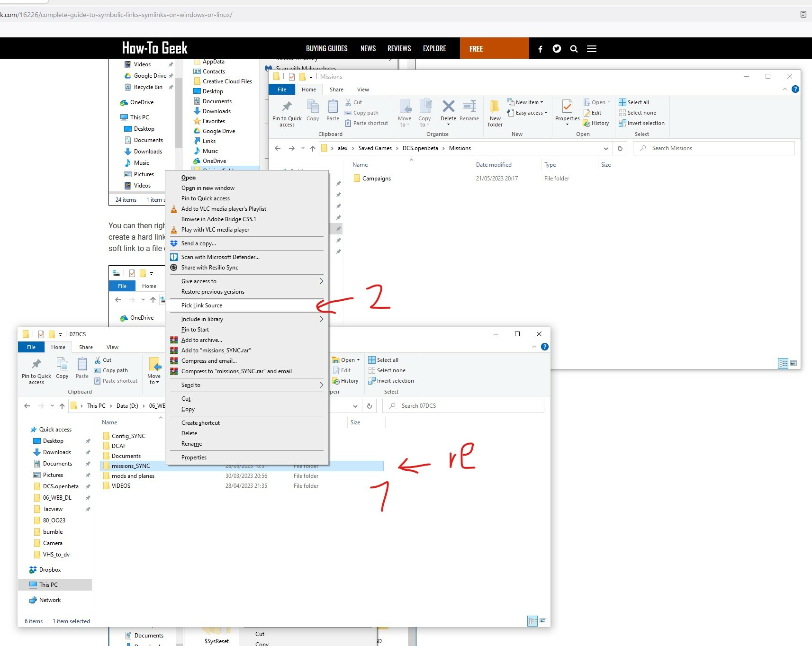Open Share tab in Missions window

pos(336,90)
